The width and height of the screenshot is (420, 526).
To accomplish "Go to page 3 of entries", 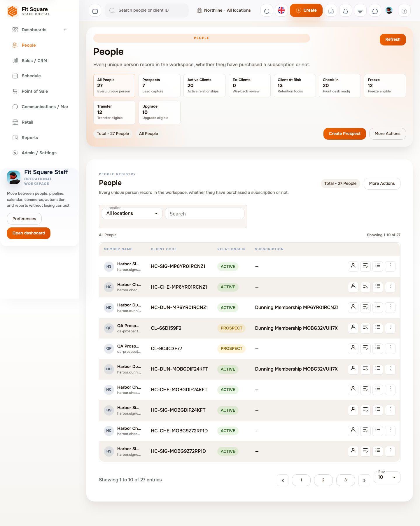I will coord(345,480).
